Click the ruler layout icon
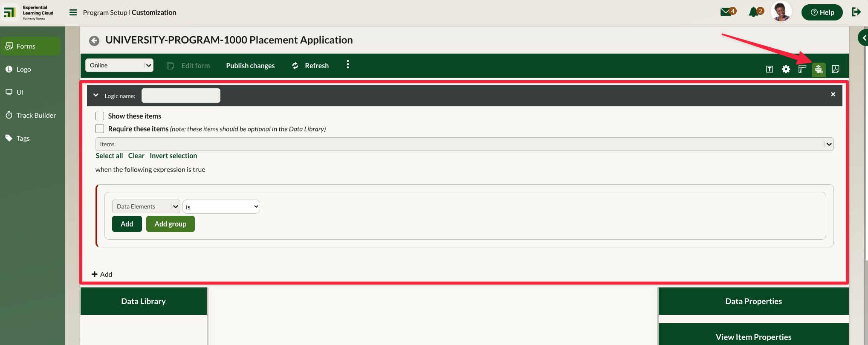The height and width of the screenshot is (345, 868). (x=802, y=69)
